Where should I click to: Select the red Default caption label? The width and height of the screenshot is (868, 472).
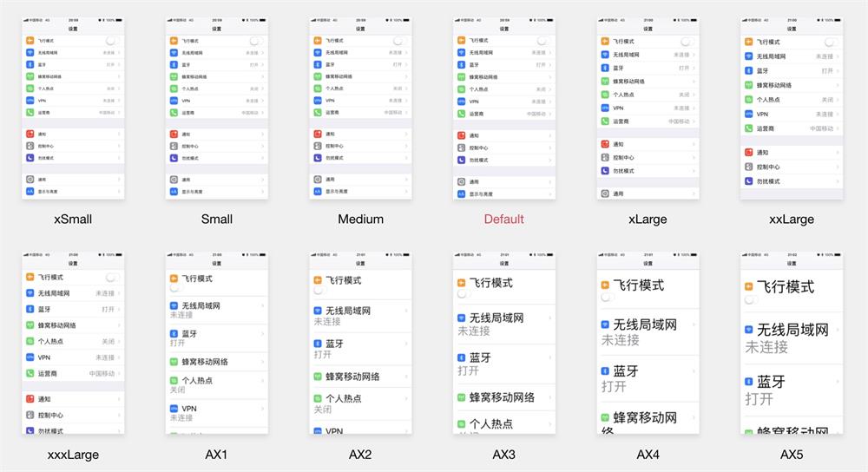tap(503, 220)
